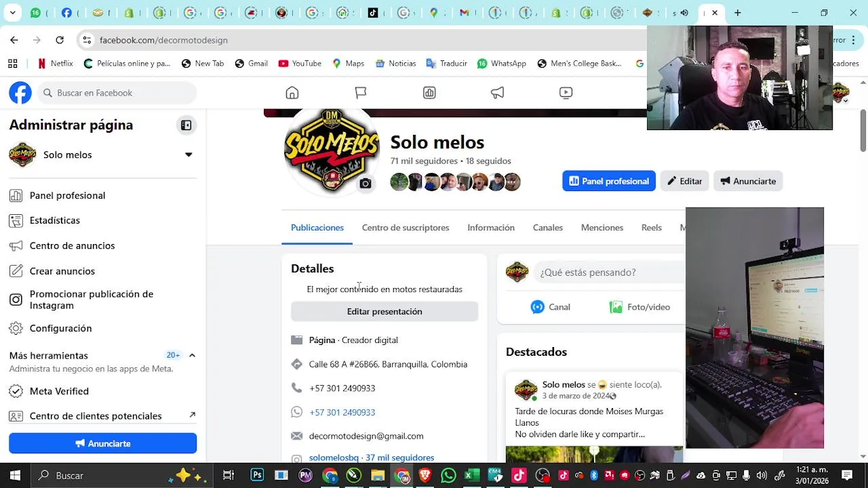The width and height of the screenshot is (868, 488).
Task: Click the Foto/video option in composer
Action: [x=639, y=307]
